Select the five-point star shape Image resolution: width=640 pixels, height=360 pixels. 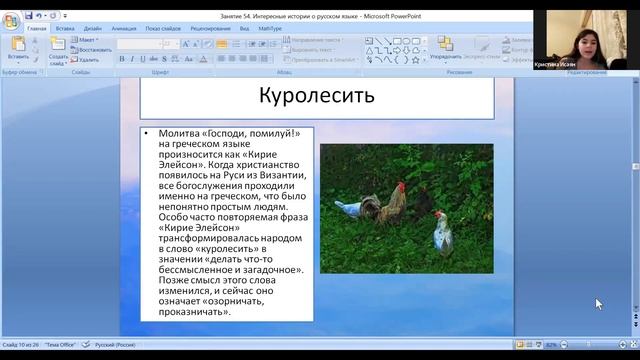[416, 60]
